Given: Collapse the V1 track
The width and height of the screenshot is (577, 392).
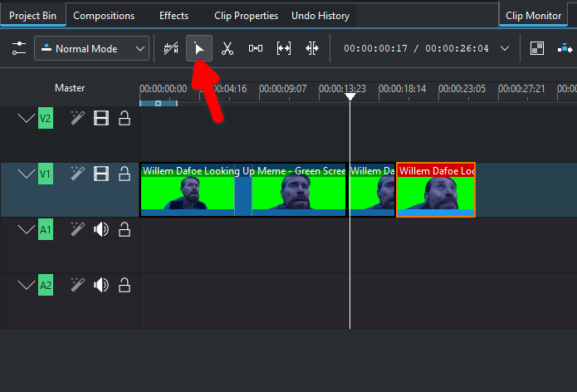Looking at the screenshot, I should (x=26, y=174).
